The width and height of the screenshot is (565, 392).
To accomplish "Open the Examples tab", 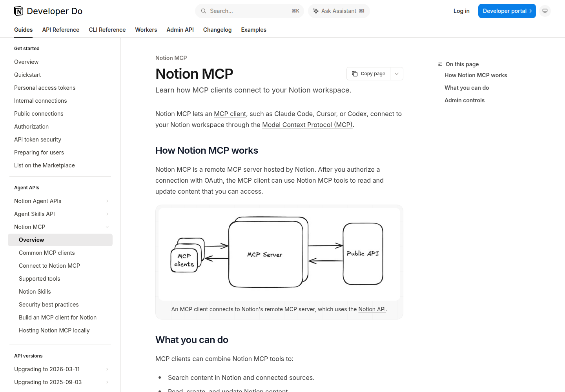I will click(253, 30).
